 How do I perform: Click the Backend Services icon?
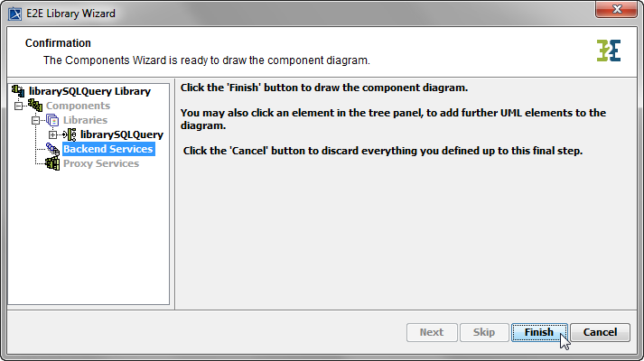click(53, 149)
